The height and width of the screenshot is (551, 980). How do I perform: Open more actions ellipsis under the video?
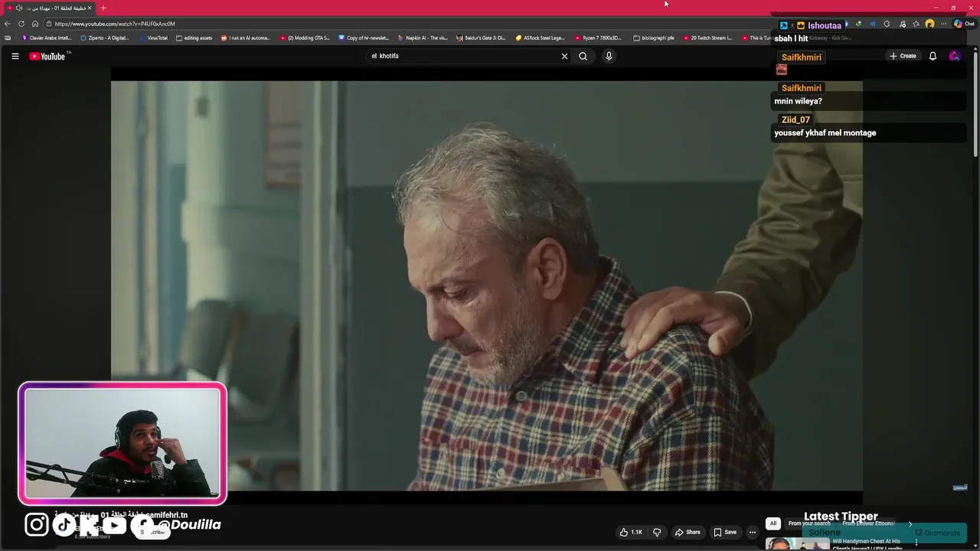[x=753, y=532]
